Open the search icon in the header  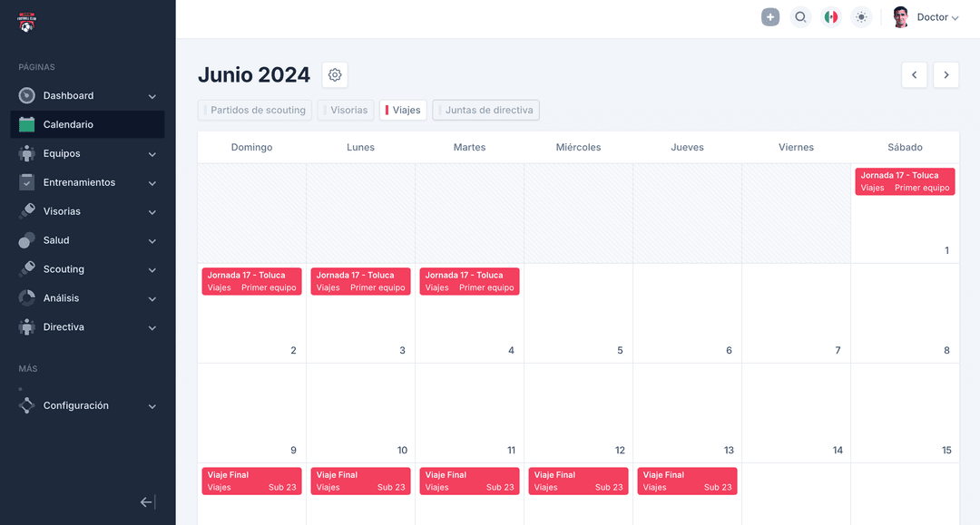[x=800, y=16]
